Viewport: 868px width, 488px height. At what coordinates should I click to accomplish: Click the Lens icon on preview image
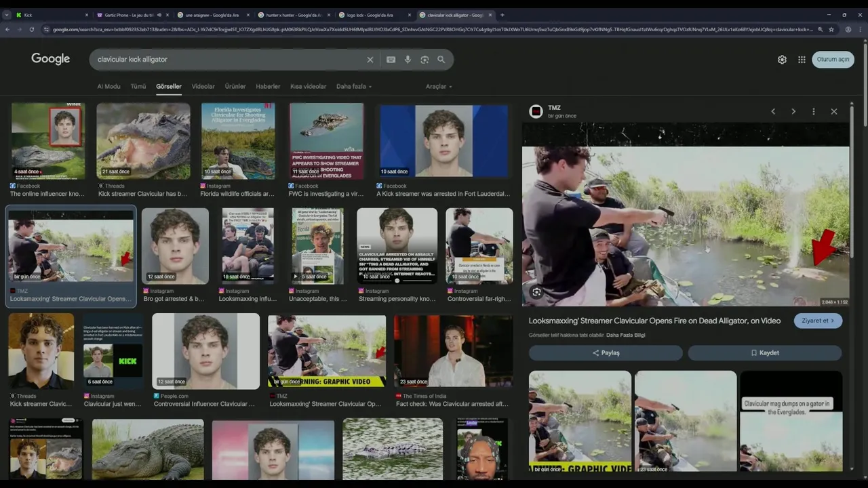(x=536, y=292)
